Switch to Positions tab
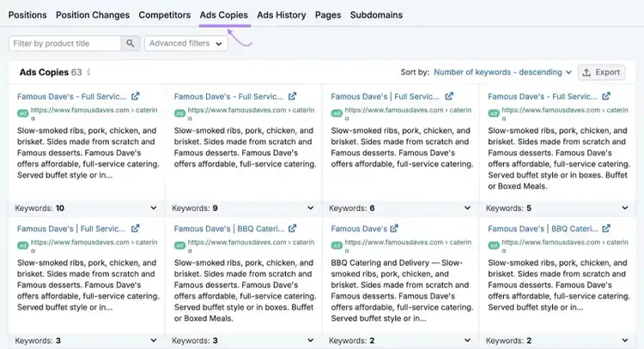This screenshot has height=349, width=644. pyautogui.click(x=27, y=15)
